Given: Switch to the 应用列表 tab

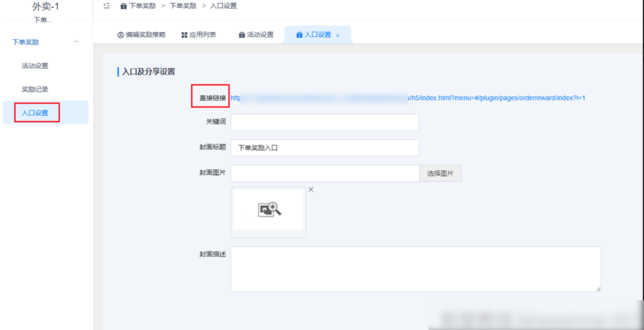Looking at the screenshot, I should coord(199,35).
